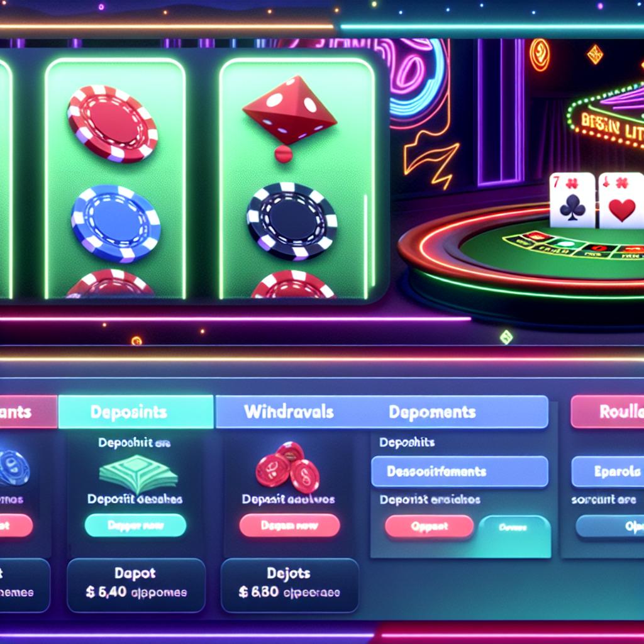Pick the hearts playing card
Screen dimensions: 644x644
coord(621,200)
